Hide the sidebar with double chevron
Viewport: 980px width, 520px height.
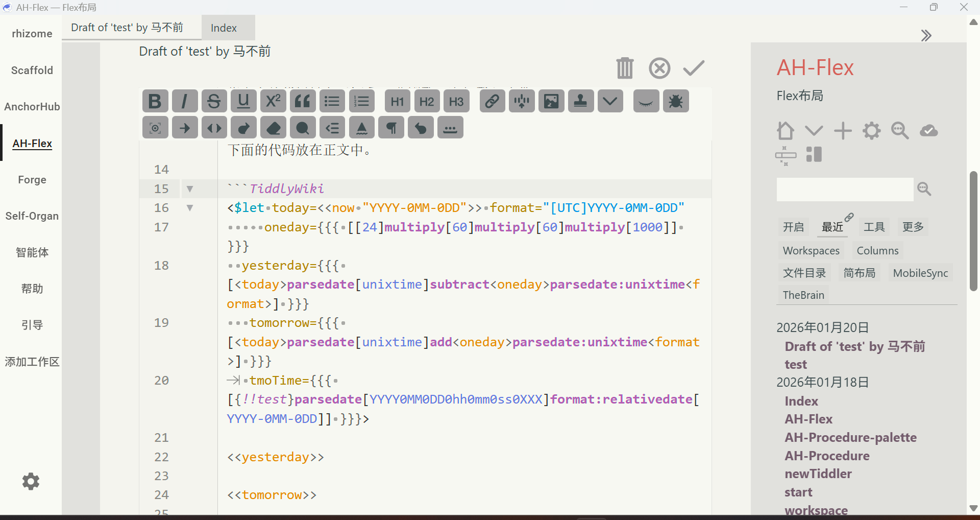click(x=926, y=35)
